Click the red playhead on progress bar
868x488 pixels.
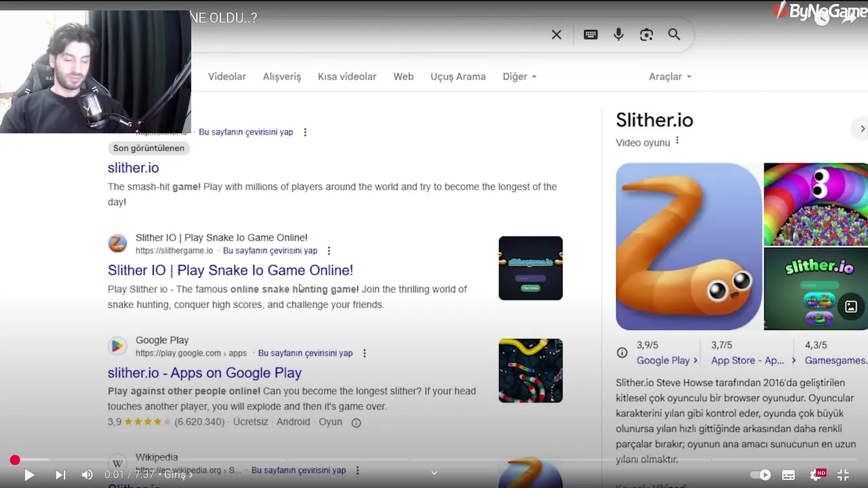15,460
